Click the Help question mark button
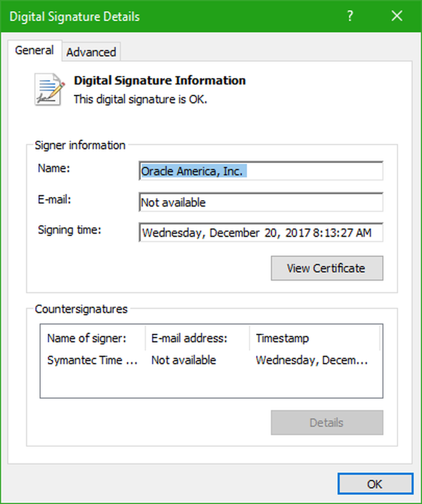Image resolution: width=422 pixels, height=504 pixels. [x=350, y=16]
